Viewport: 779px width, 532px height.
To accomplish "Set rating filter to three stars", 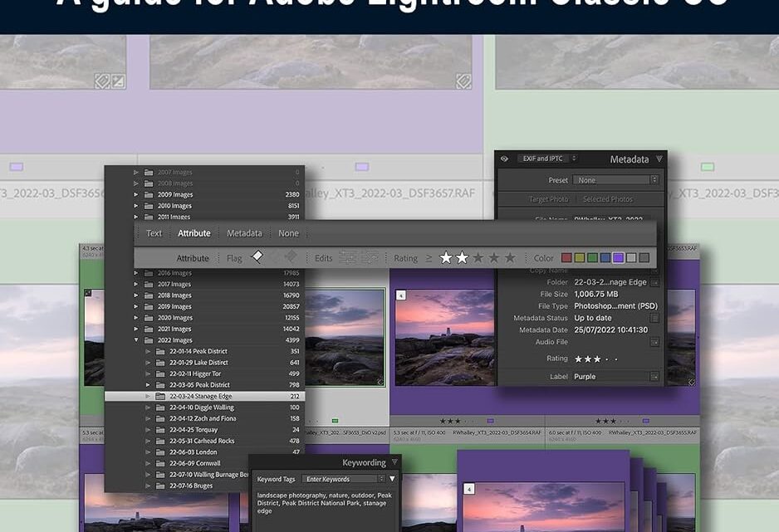I will (x=478, y=257).
